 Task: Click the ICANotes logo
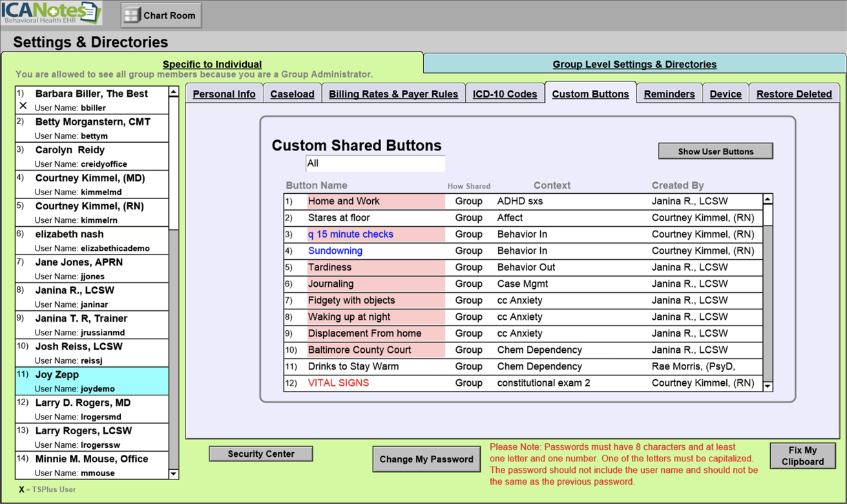(x=50, y=14)
